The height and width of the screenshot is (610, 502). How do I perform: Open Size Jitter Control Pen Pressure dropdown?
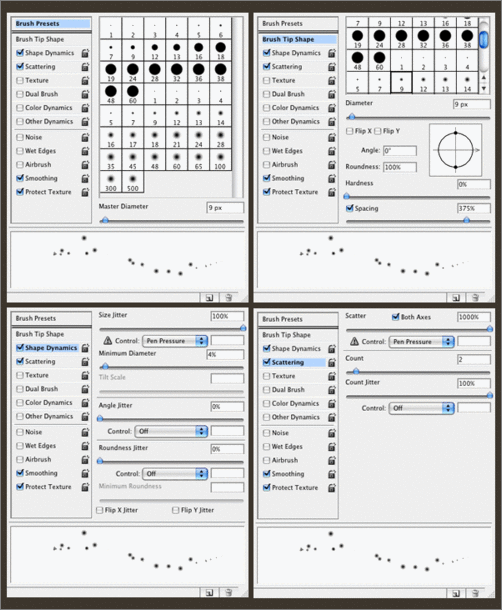tap(175, 341)
